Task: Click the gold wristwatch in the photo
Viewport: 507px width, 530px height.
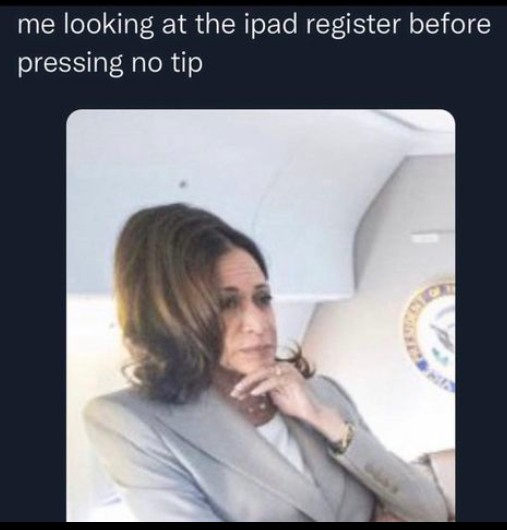Action: click(x=343, y=438)
